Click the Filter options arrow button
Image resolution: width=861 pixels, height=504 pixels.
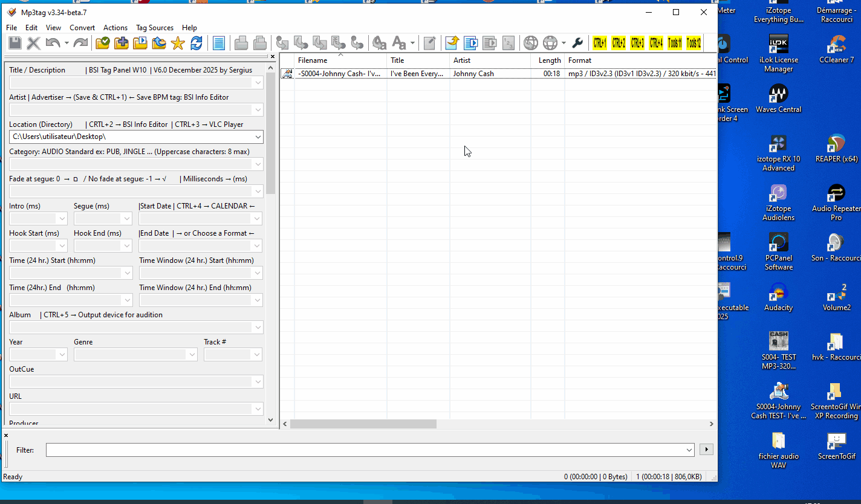[x=706, y=450]
